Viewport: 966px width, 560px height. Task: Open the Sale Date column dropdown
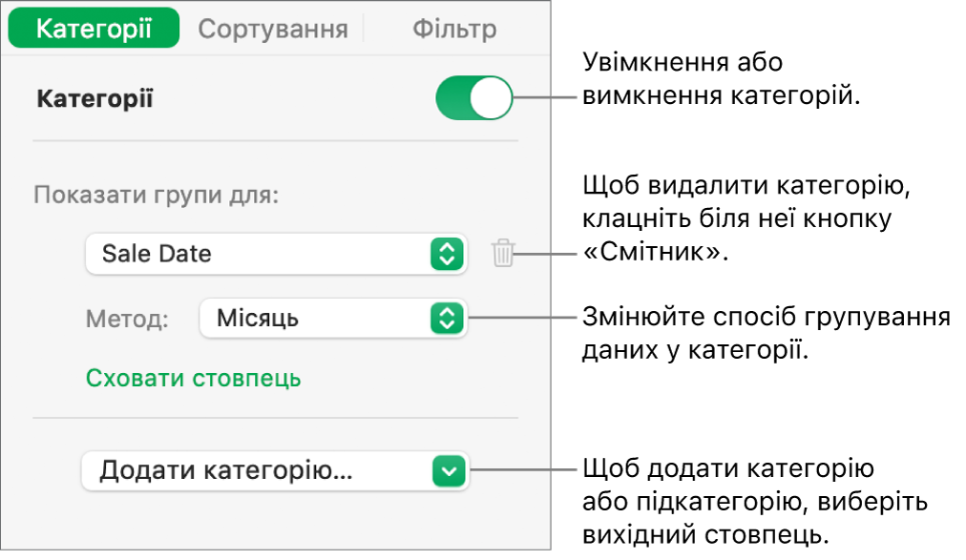(275, 254)
